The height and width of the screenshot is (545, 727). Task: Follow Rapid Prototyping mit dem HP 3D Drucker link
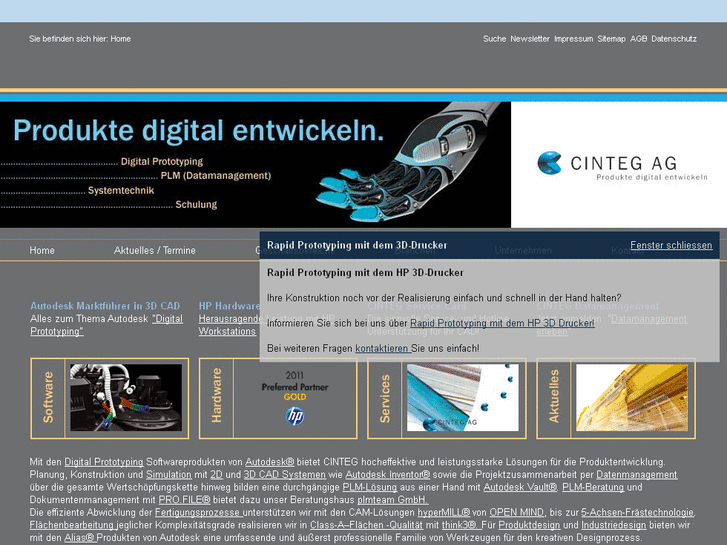coord(502,323)
